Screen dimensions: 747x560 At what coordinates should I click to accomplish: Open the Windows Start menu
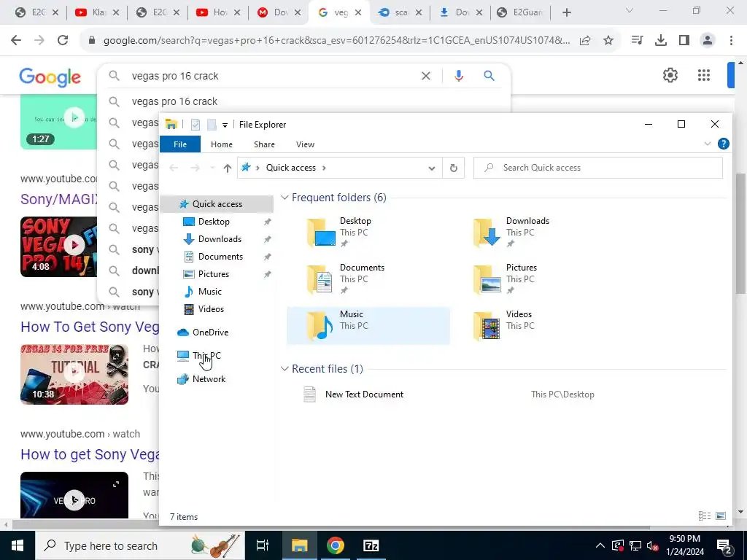tap(18, 545)
